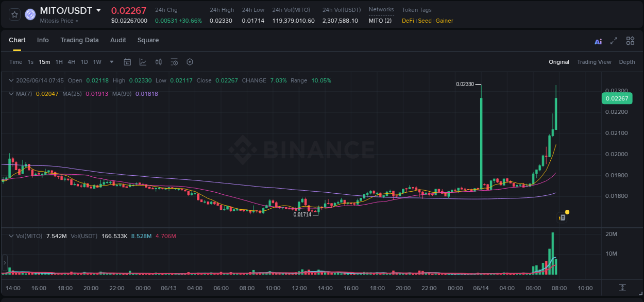The width and height of the screenshot is (644, 302).
Task: Expand the left side panel arrow
Action: 5,262
